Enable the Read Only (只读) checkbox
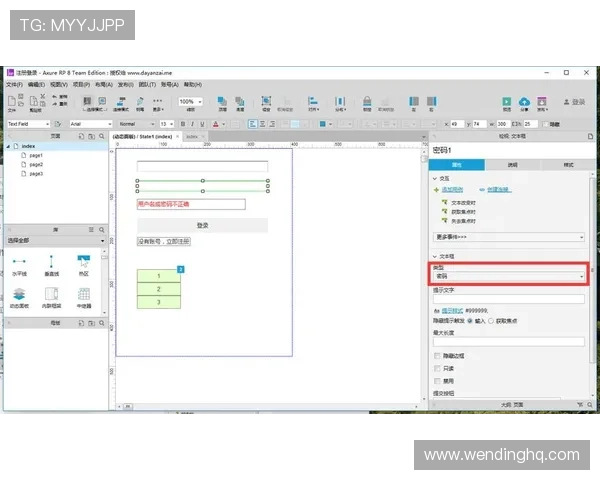 tap(436, 368)
